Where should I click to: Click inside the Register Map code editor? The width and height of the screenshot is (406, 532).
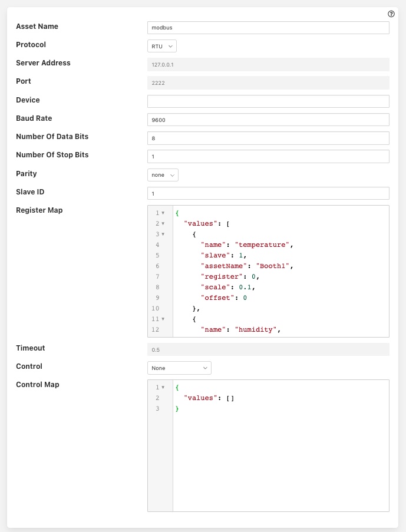277,271
